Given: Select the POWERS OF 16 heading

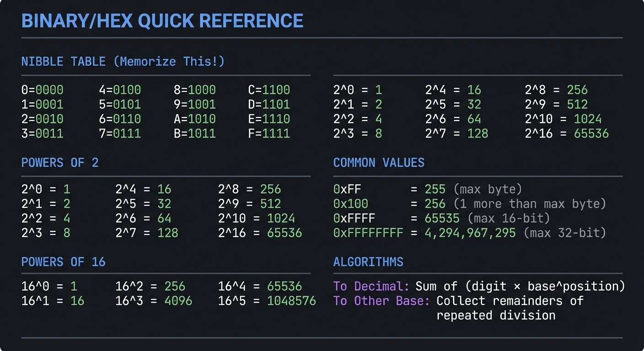Looking at the screenshot, I should point(63,262).
